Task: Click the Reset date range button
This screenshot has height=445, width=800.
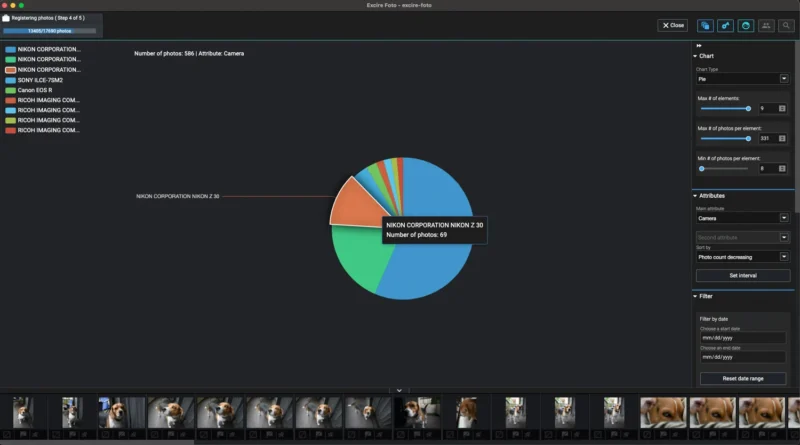Action: [743, 379]
